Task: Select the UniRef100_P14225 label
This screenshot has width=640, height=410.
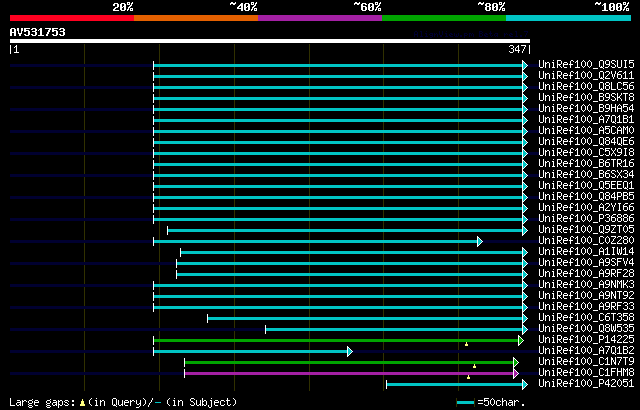Action: [x=586, y=340]
